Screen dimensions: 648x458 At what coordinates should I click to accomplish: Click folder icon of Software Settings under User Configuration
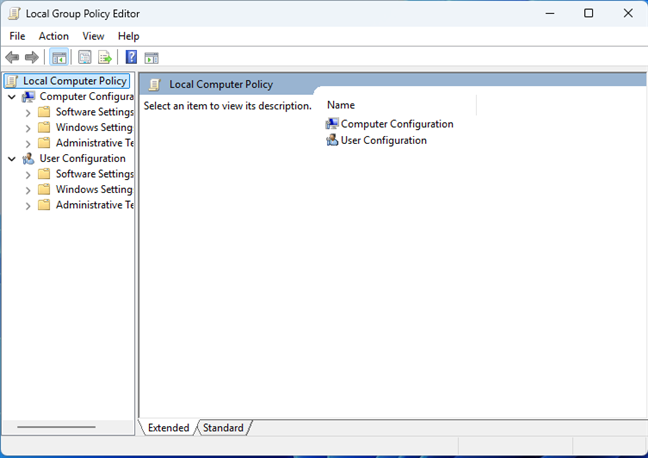tap(44, 174)
